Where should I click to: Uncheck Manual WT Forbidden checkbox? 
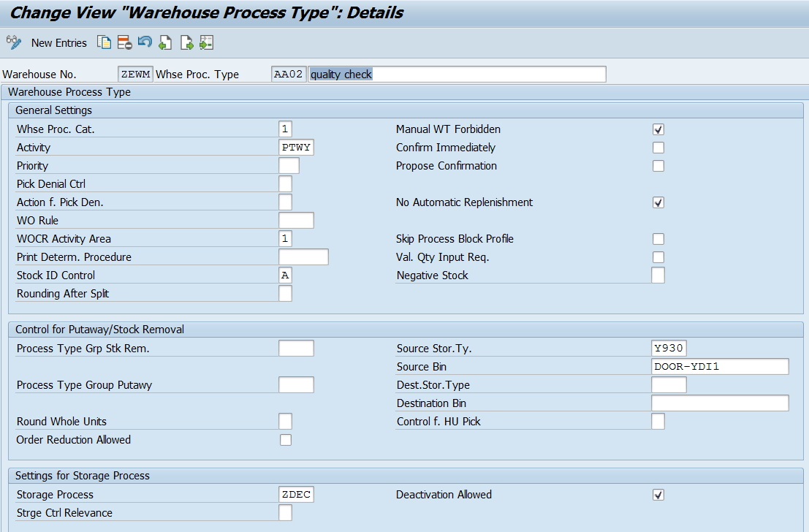[x=658, y=129]
